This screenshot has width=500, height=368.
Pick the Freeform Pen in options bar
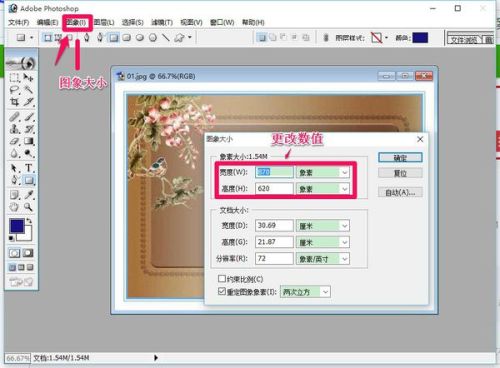coord(100,38)
